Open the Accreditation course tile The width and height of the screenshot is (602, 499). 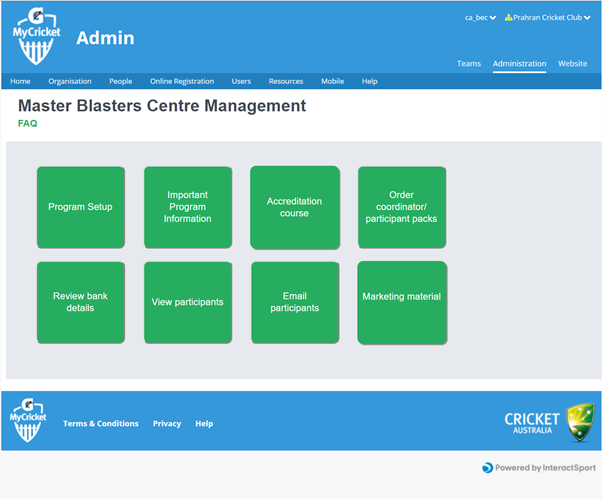[295, 207]
